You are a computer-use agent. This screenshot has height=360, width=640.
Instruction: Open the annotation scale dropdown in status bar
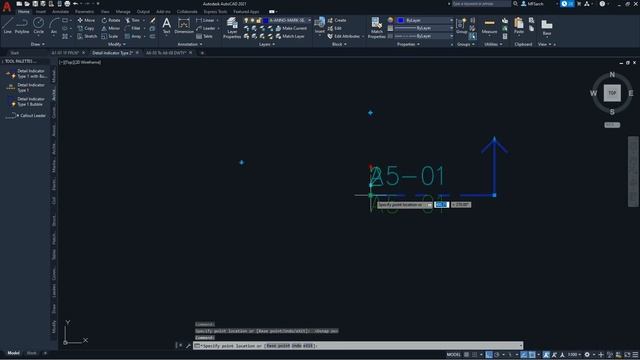[x=574, y=355]
